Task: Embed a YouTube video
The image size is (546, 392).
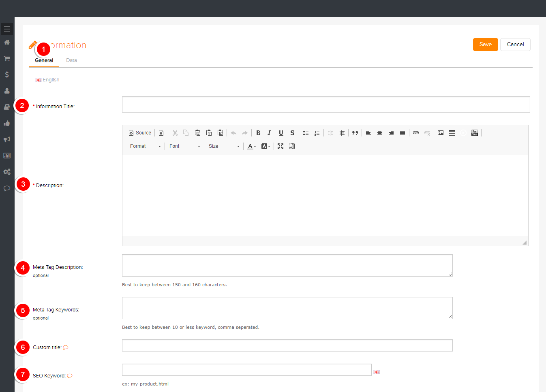Action: click(x=475, y=133)
